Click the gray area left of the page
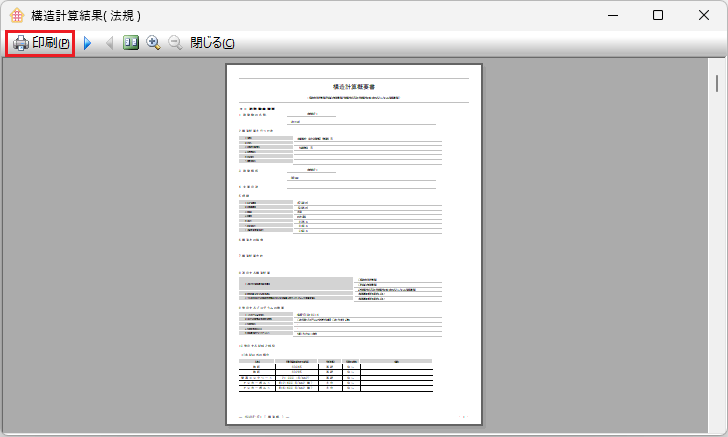728x437 pixels. (x=110, y=250)
